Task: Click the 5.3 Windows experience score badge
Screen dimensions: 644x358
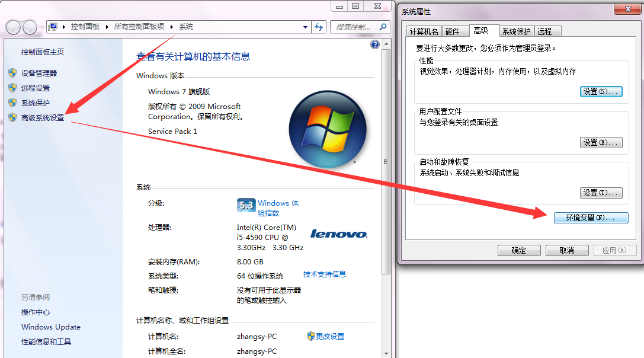Action: coord(246,205)
